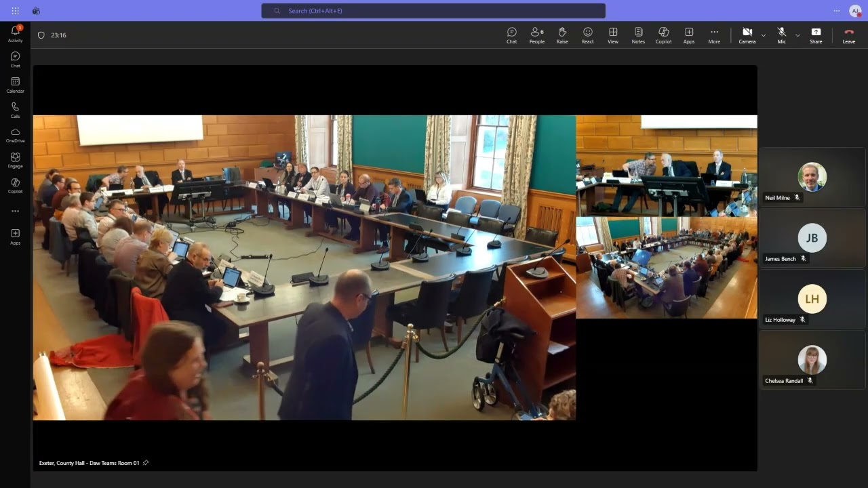Image resolution: width=868 pixels, height=488 pixels.
Task: Leave the meeting
Action: pos(849,35)
